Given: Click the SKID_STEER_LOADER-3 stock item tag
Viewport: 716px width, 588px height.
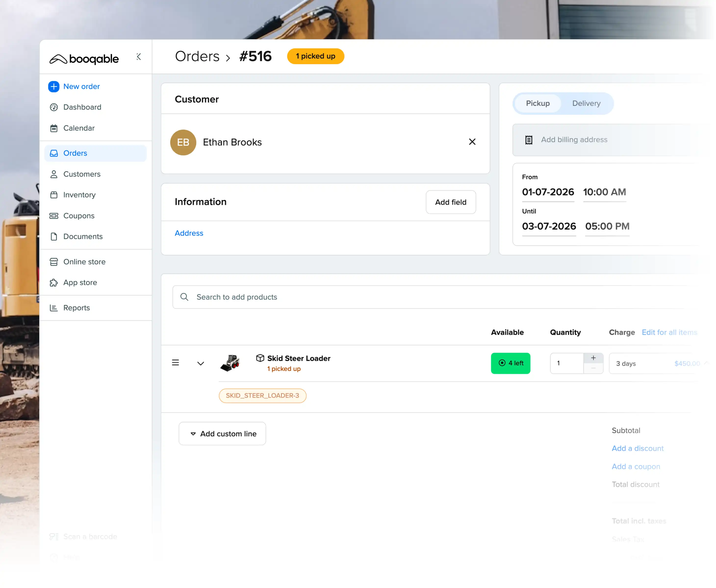Looking at the screenshot, I should pos(262,396).
